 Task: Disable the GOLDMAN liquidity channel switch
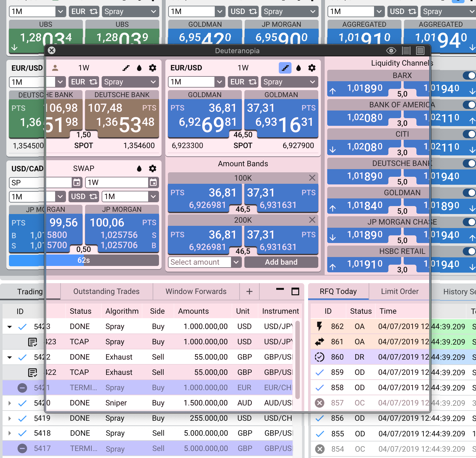pyautogui.click(x=469, y=193)
